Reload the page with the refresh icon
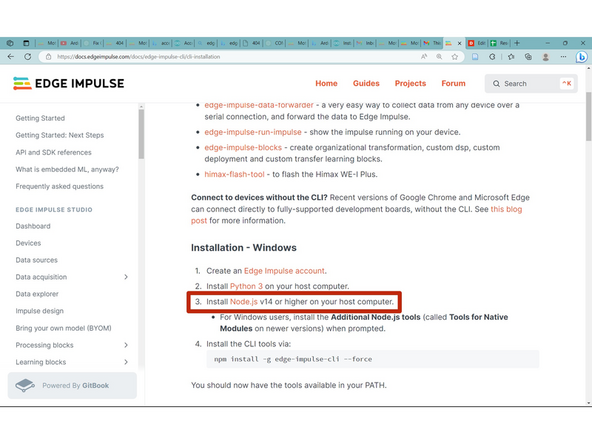 pyautogui.click(x=28, y=57)
